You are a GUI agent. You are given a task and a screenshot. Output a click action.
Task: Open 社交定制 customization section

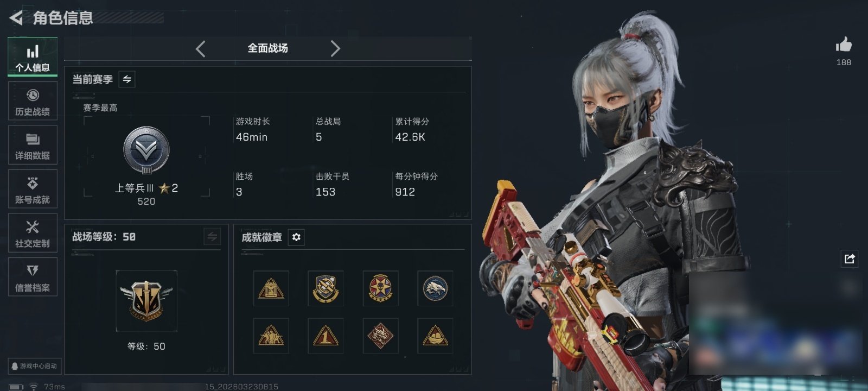click(33, 233)
